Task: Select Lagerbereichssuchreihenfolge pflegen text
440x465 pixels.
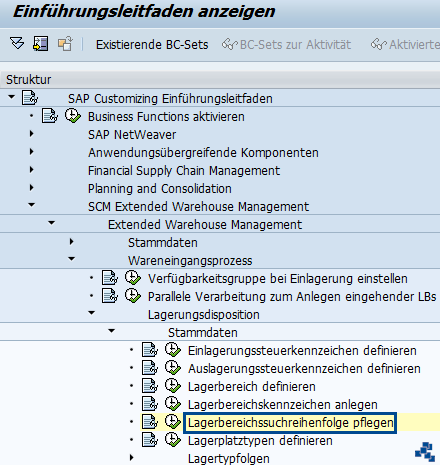Action: coord(290,423)
